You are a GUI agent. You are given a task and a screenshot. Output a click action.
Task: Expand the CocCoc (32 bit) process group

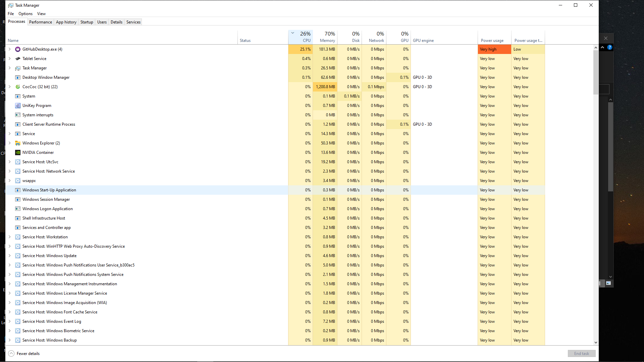(10, 87)
